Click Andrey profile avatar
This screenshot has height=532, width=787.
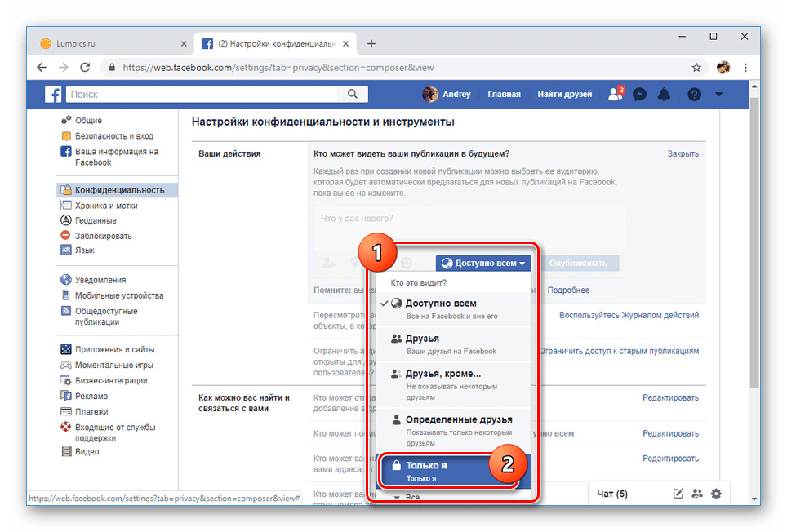[430, 95]
